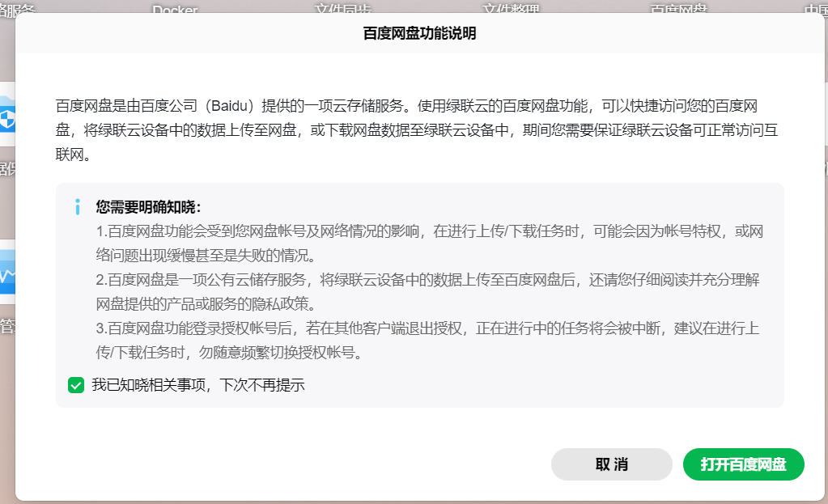The height and width of the screenshot is (504, 828).
Task: Click the blue chart monitor icon behind the dialog
Action: (x=7, y=273)
